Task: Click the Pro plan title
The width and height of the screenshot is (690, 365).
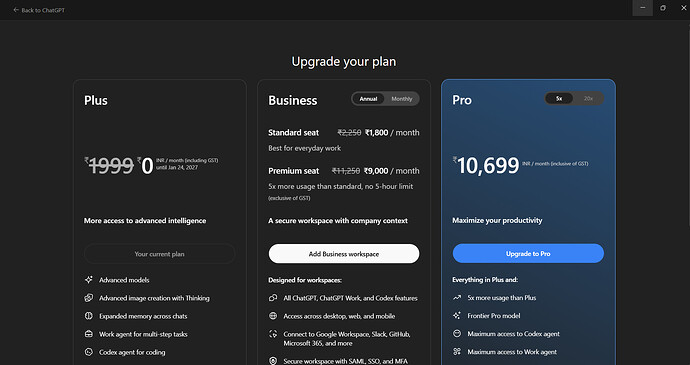Action: [x=462, y=100]
